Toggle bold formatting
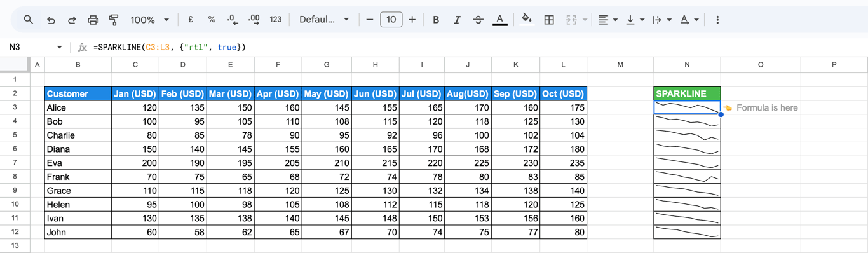 point(436,20)
